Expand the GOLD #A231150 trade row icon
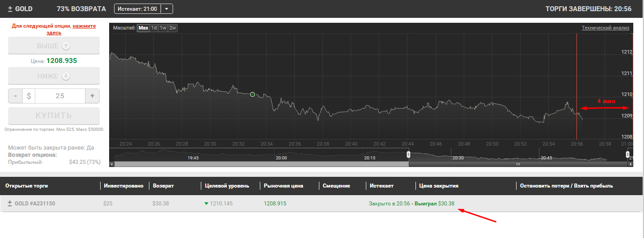Viewport: 644px width, 238px height. pos(10,203)
